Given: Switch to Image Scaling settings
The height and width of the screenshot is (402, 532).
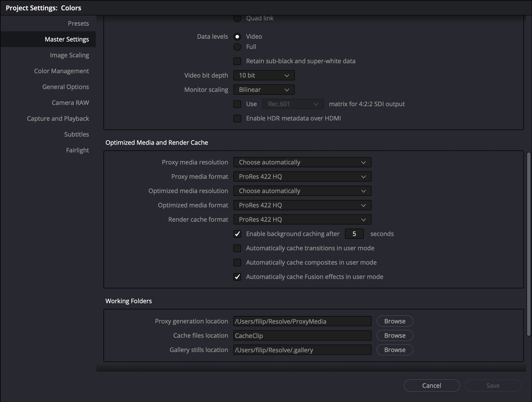Looking at the screenshot, I should click(69, 55).
